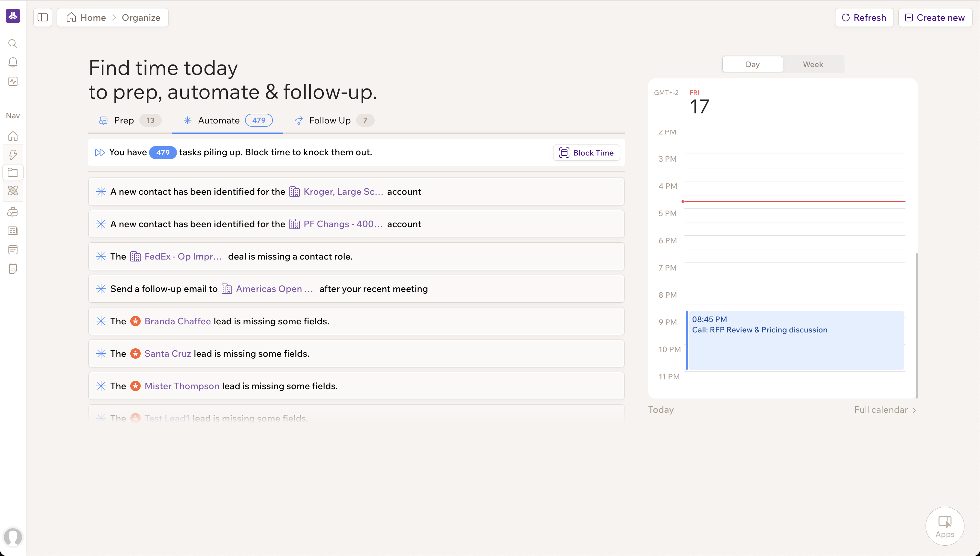The height and width of the screenshot is (556, 980).
Task: Switch calendar to Day view
Action: [752, 64]
